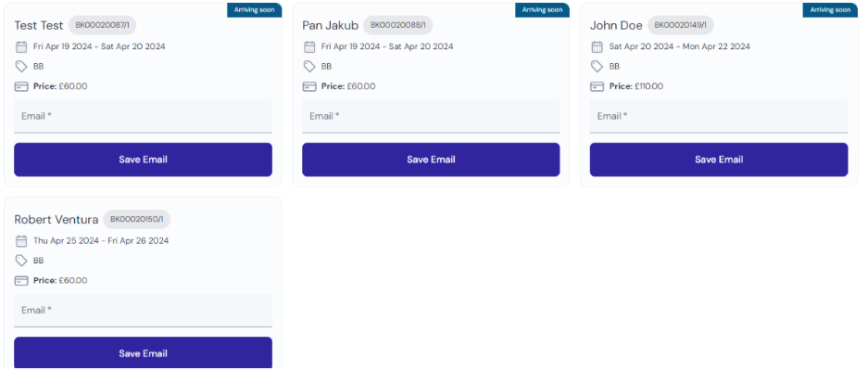Click tag icon on Robert Ventura card

pyautogui.click(x=21, y=261)
